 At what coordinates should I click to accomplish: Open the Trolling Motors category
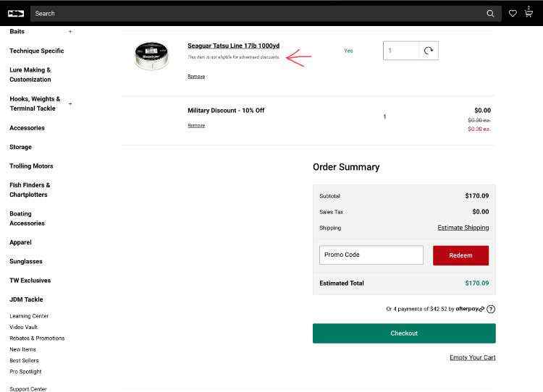31,166
